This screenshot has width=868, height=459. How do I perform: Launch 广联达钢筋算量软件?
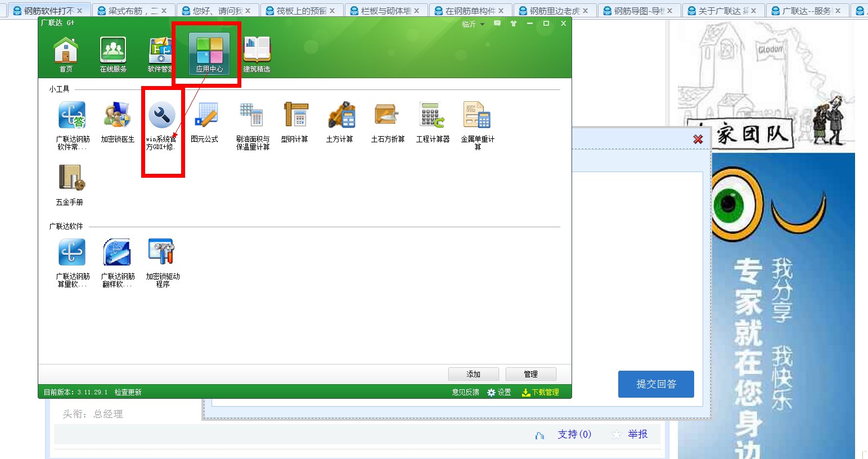pos(73,263)
